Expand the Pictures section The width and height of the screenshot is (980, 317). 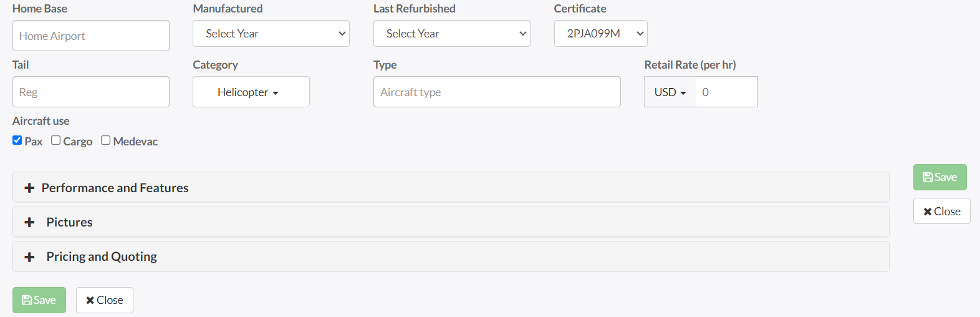coord(69,222)
